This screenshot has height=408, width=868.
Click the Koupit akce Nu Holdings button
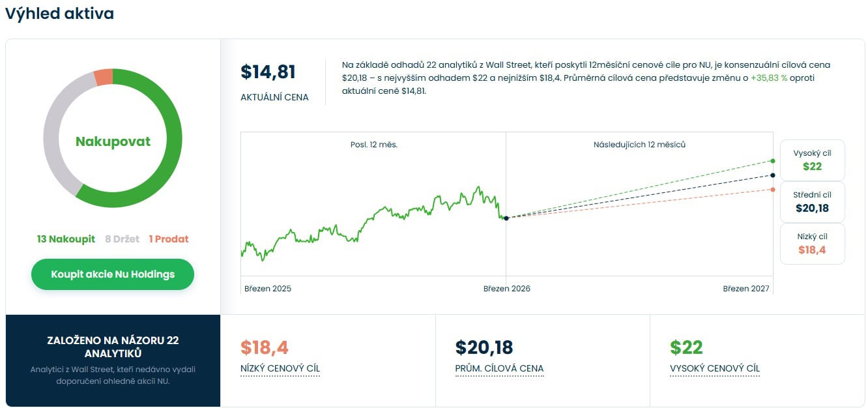113,274
